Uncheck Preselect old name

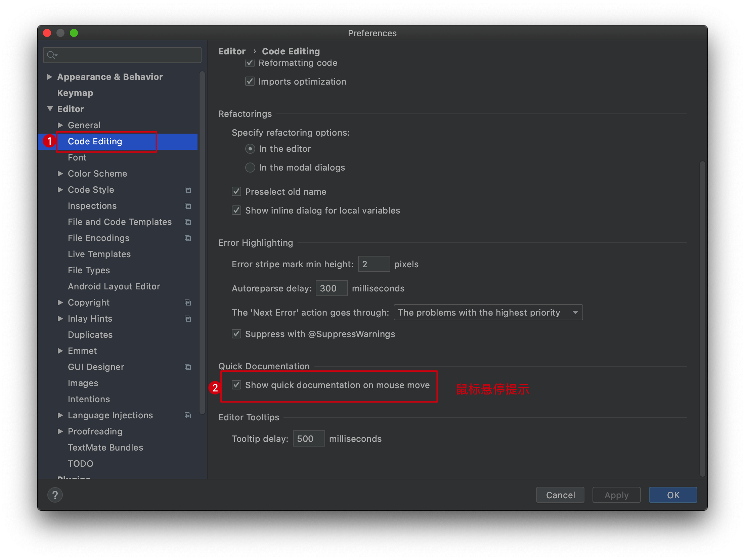[236, 192]
